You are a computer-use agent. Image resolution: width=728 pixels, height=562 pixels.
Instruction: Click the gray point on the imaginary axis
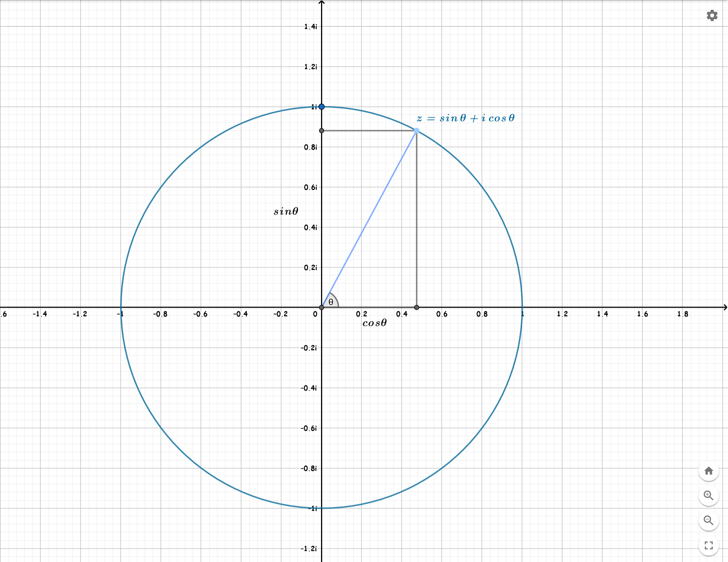(x=321, y=130)
